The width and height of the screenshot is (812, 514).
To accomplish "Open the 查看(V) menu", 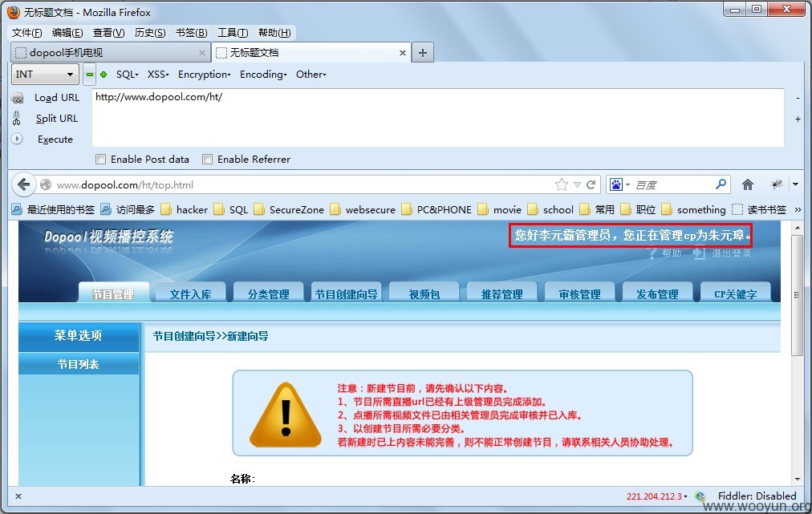I will [x=109, y=33].
